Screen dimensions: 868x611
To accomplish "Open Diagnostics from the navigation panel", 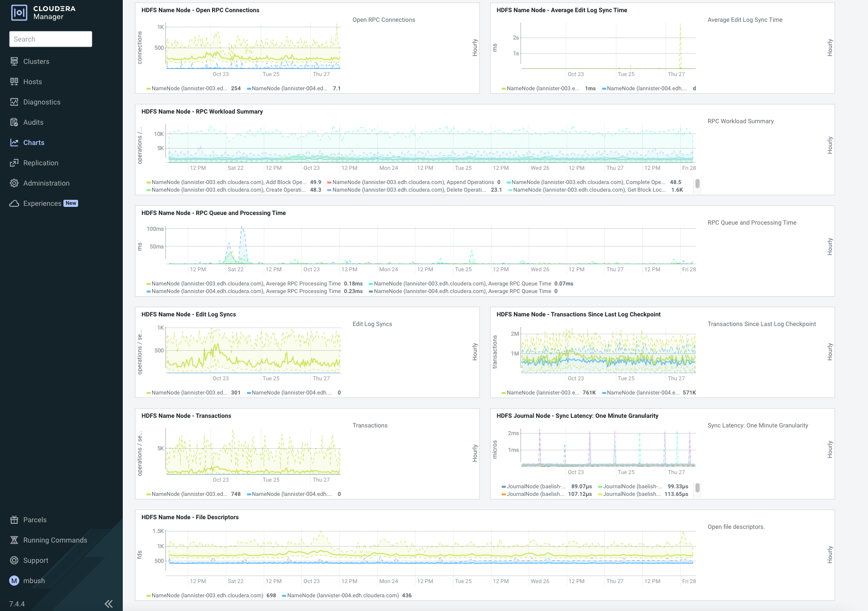I will point(42,102).
